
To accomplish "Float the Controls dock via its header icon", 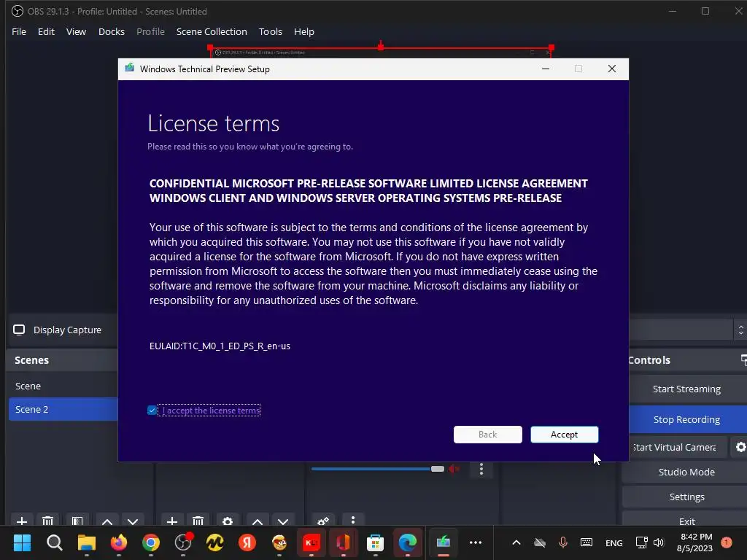I will click(743, 360).
